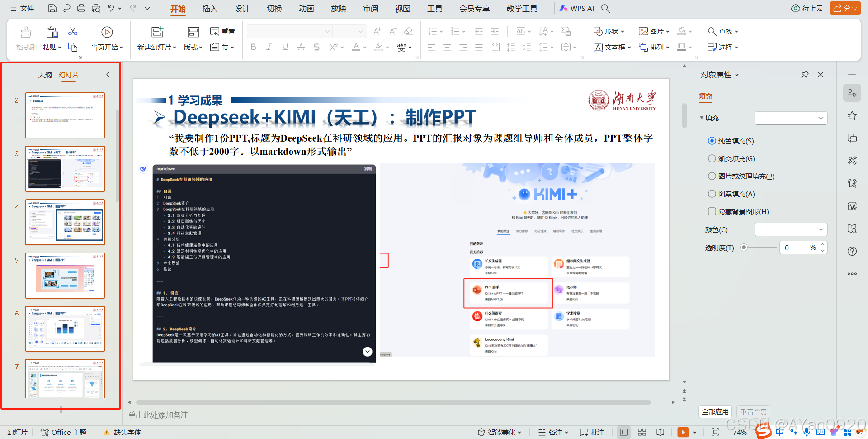Viewport: 868px width, 439px height.
Task: Add a slide with the plus button below thumbnails
Action: pos(61,410)
